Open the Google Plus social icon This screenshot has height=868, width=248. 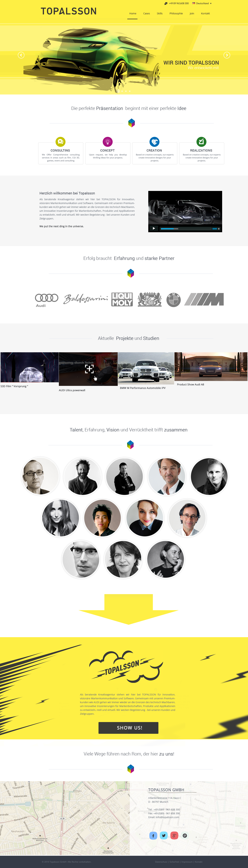click(x=174, y=835)
